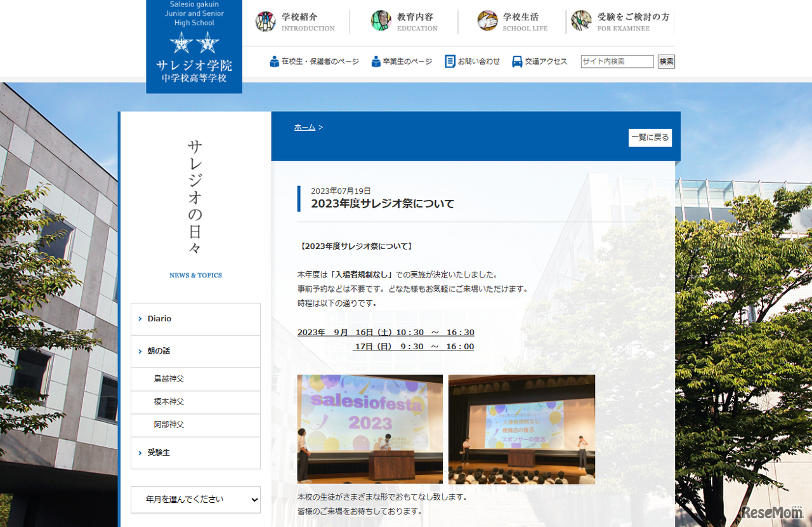Image resolution: width=812 pixels, height=527 pixels.
Task: Click the 教育内容 Education round icon
Action: click(381, 21)
